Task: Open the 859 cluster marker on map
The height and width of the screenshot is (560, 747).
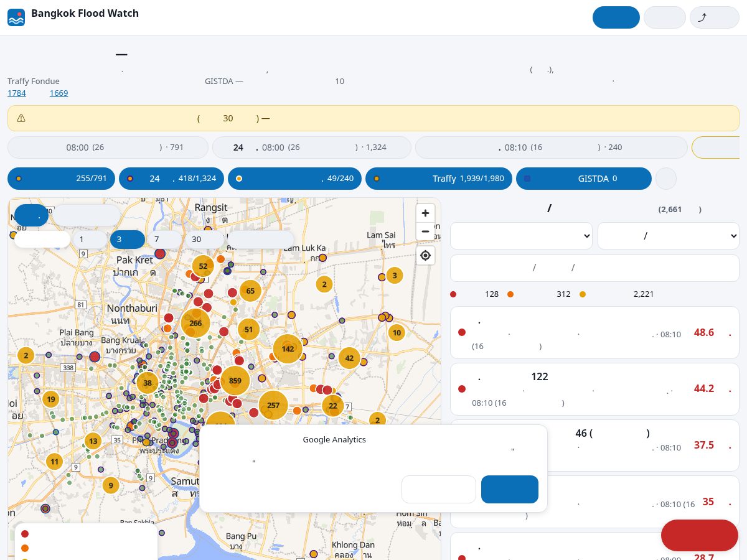Action: pos(235,381)
